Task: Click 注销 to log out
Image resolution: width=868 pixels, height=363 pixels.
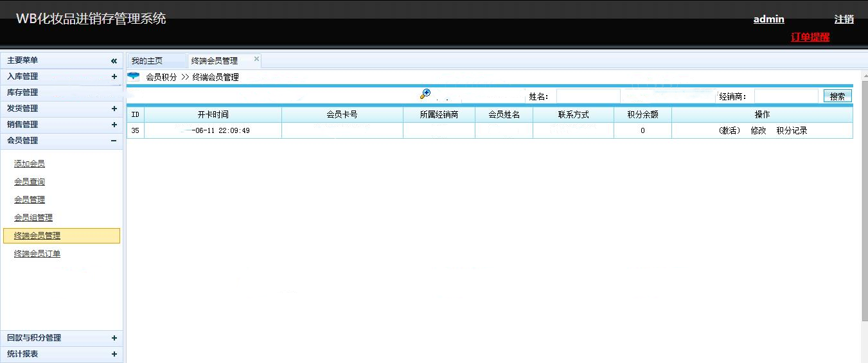Action: 844,19
